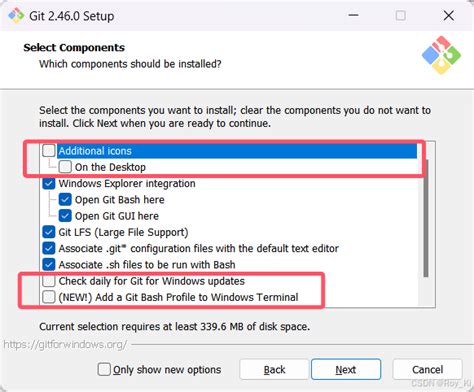Screen dimensions: 474x392
Task: Tick Add a Git Bash Profile to Windows Terminal
Action: click(x=49, y=297)
